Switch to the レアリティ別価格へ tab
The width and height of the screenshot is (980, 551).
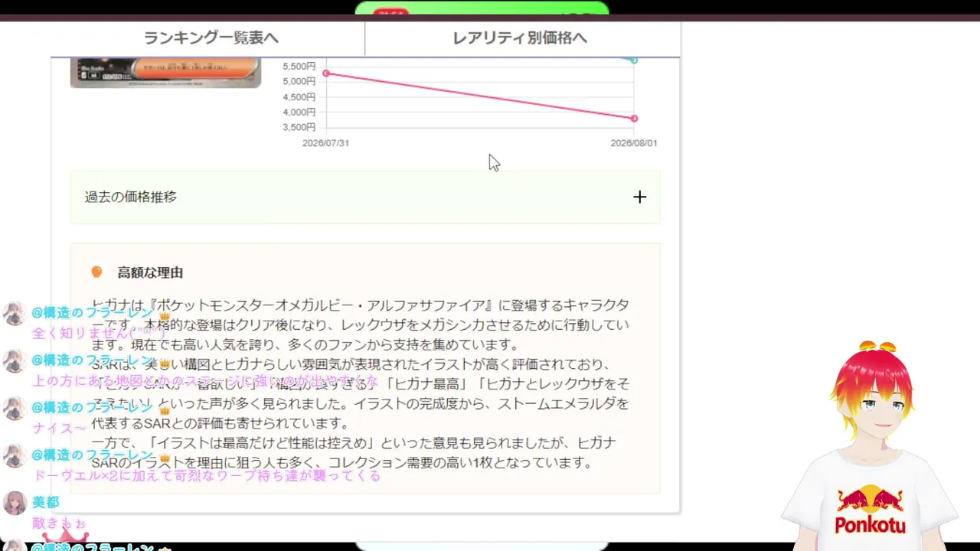point(521,38)
